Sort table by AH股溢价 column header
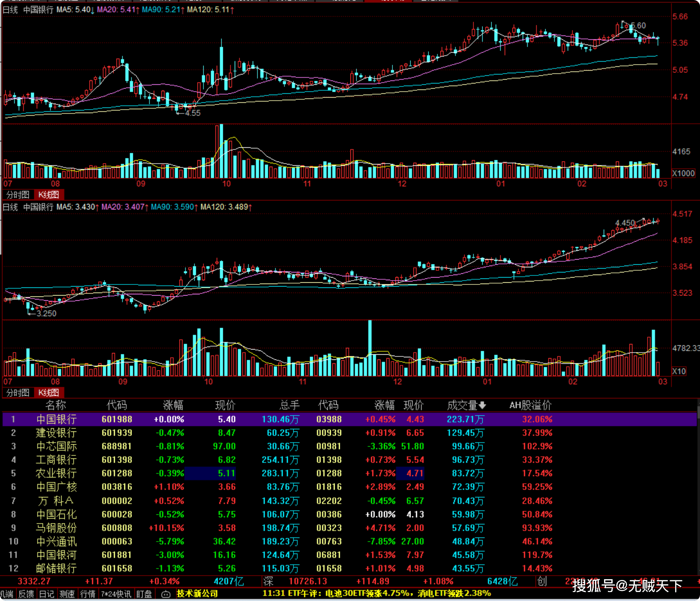700x601 pixels. pos(530,405)
